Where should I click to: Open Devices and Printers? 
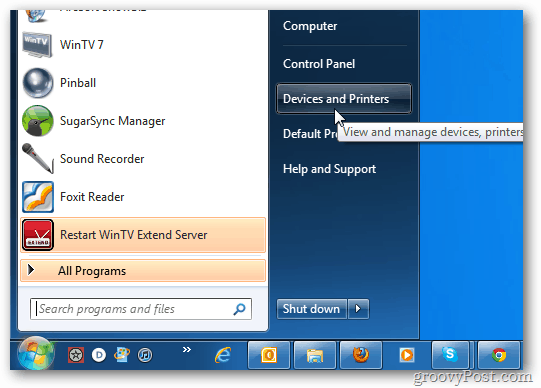[x=344, y=99]
